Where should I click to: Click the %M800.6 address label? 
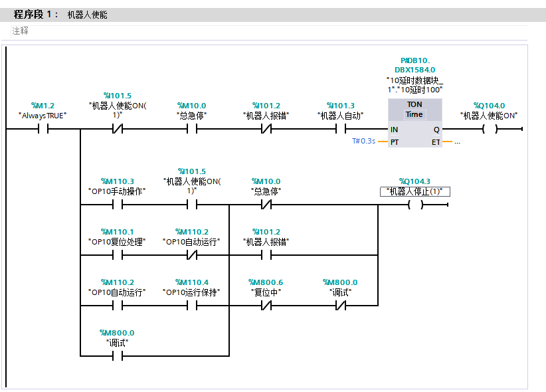point(266,282)
